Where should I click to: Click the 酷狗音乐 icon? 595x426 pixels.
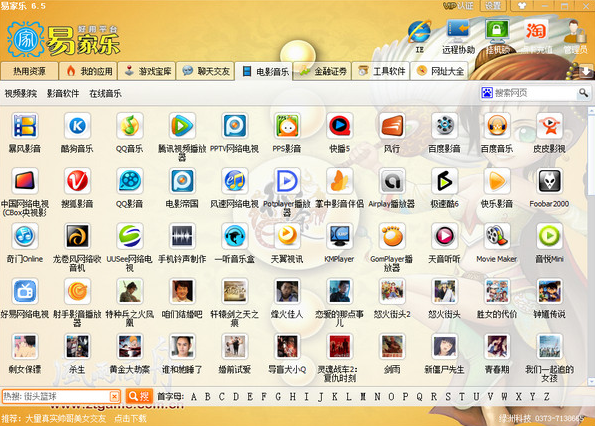tap(77, 126)
